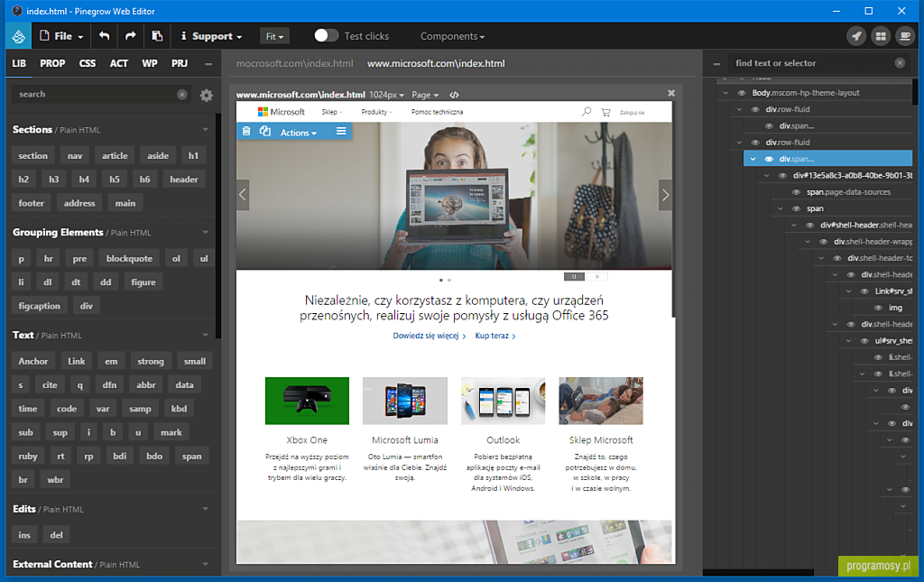Toggle visibility of span.page-data-sources

796,192
